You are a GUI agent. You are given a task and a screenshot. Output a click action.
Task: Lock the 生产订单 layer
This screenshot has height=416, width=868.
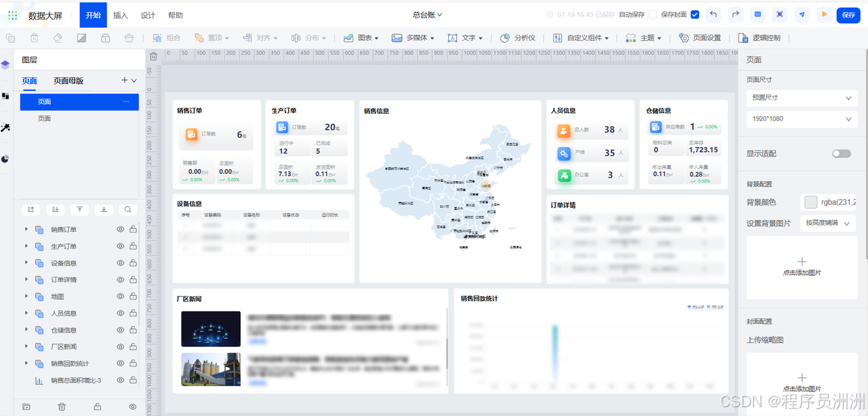click(133, 247)
